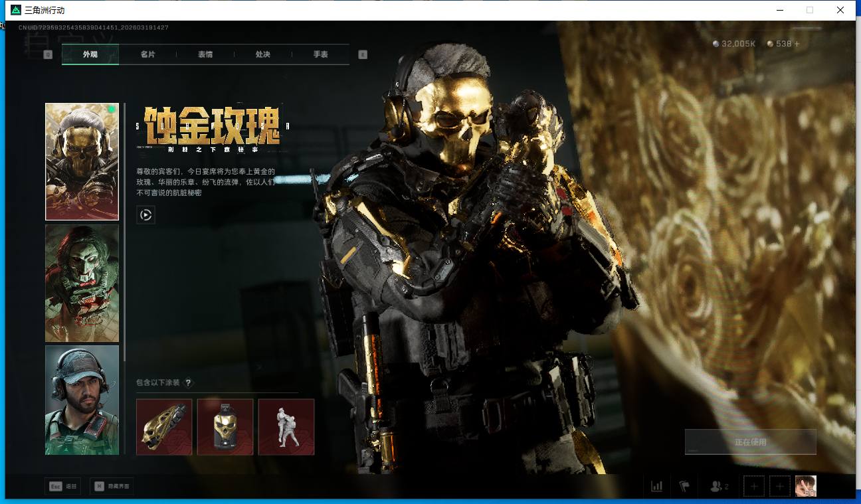Open the statistics bar chart icon
This screenshot has width=861, height=504.
[656, 486]
